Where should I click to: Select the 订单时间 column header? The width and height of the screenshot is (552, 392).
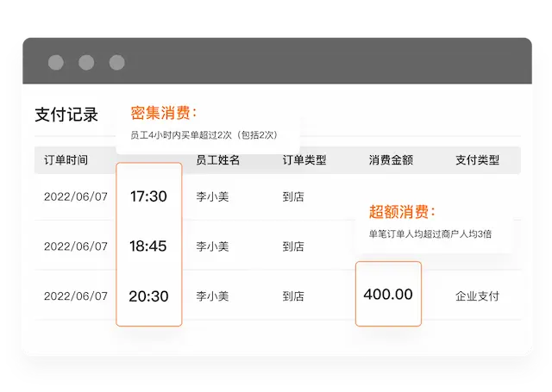66,160
